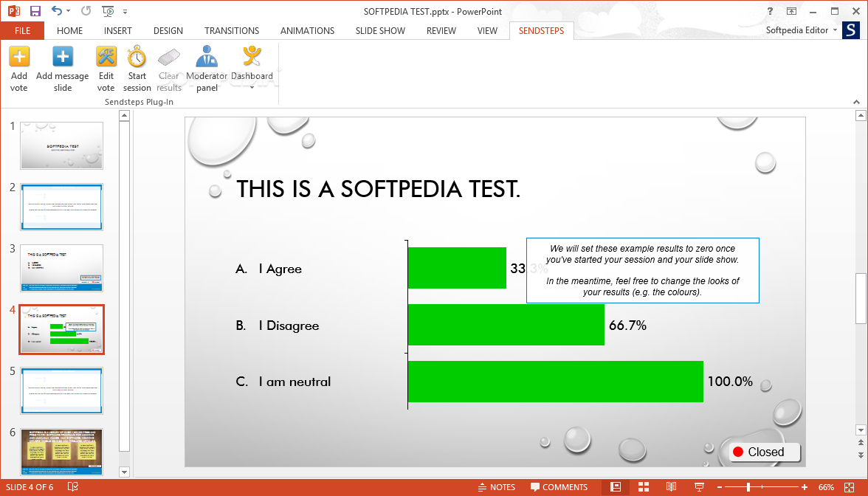This screenshot has width=868, height=496.
Task: Open the COMMENTS pane
Action: tap(559, 487)
